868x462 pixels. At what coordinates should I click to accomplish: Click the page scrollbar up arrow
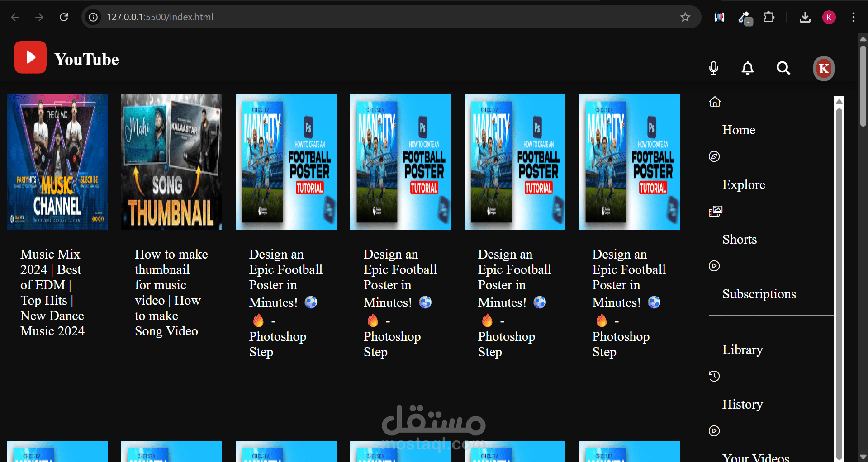pos(863,39)
